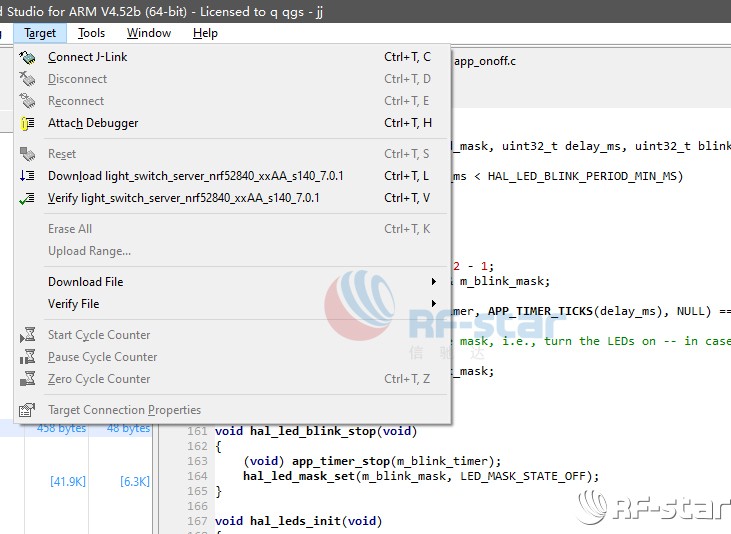The image size is (731, 534).
Task: Open the Help menu
Action: tap(205, 33)
